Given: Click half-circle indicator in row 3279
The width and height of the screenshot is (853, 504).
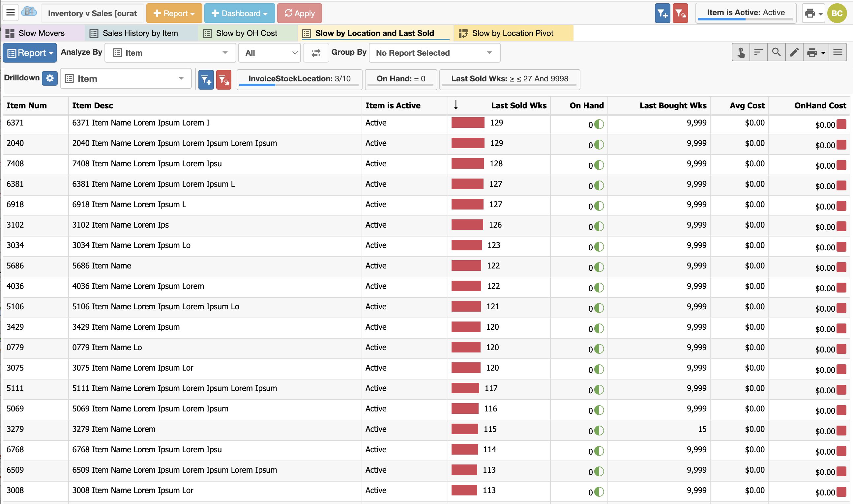Looking at the screenshot, I should [599, 431].
